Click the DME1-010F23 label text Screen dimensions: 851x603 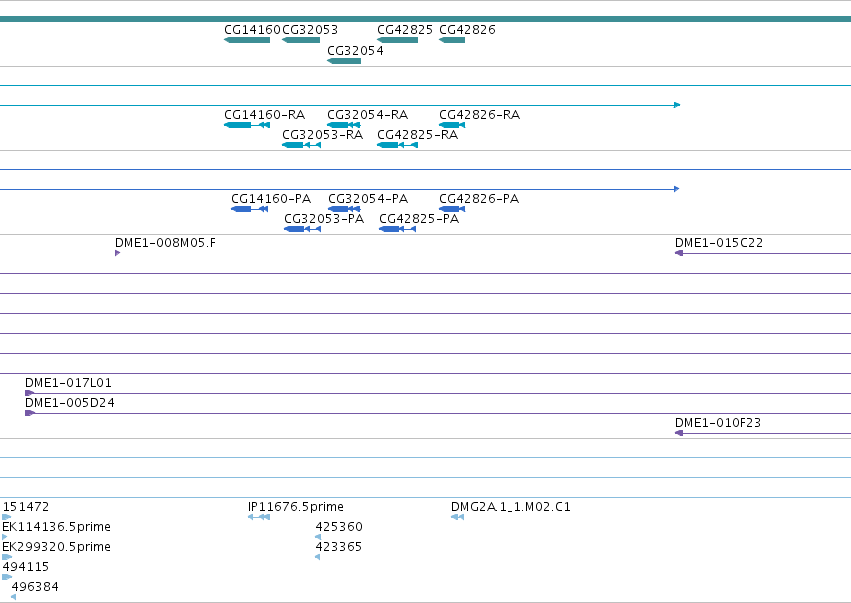[x=718, y=423]
